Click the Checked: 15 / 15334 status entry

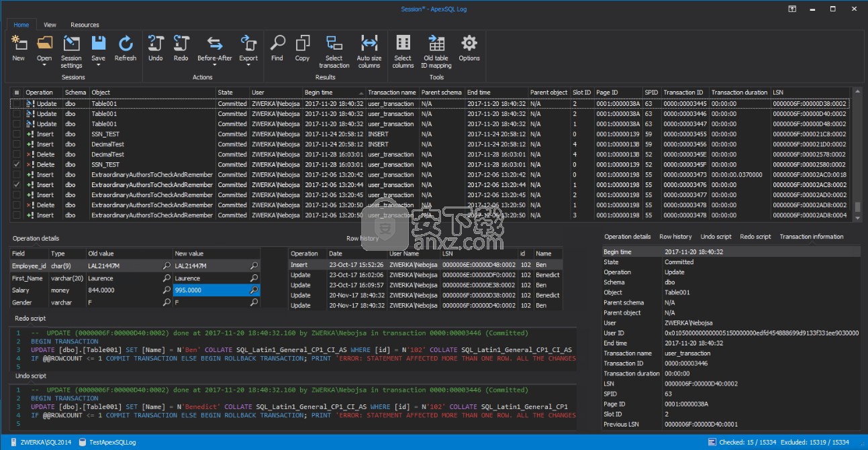click(x=741, y=442)
